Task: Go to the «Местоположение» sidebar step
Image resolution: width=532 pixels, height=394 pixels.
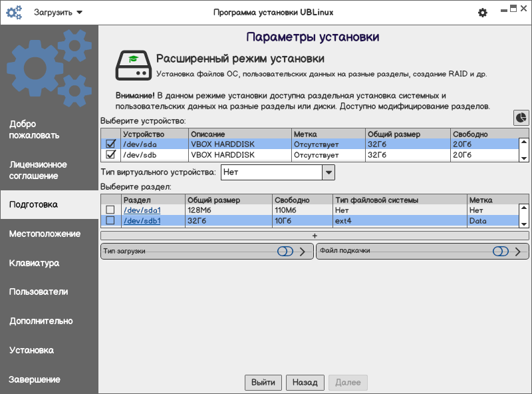Action: click(x=45, y=234)
